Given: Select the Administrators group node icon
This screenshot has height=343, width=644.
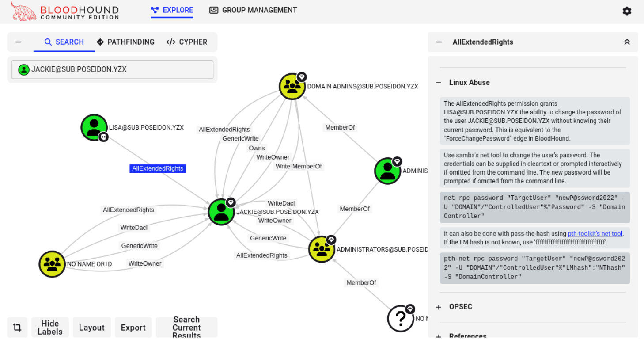Looking at the screenshot, I should click(x=322, y=249).
